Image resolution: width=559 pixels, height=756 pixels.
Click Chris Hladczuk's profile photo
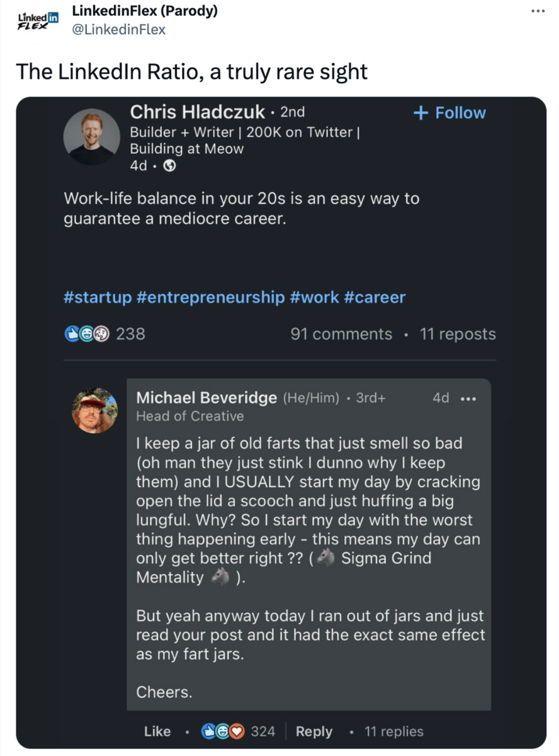[92, 137]
